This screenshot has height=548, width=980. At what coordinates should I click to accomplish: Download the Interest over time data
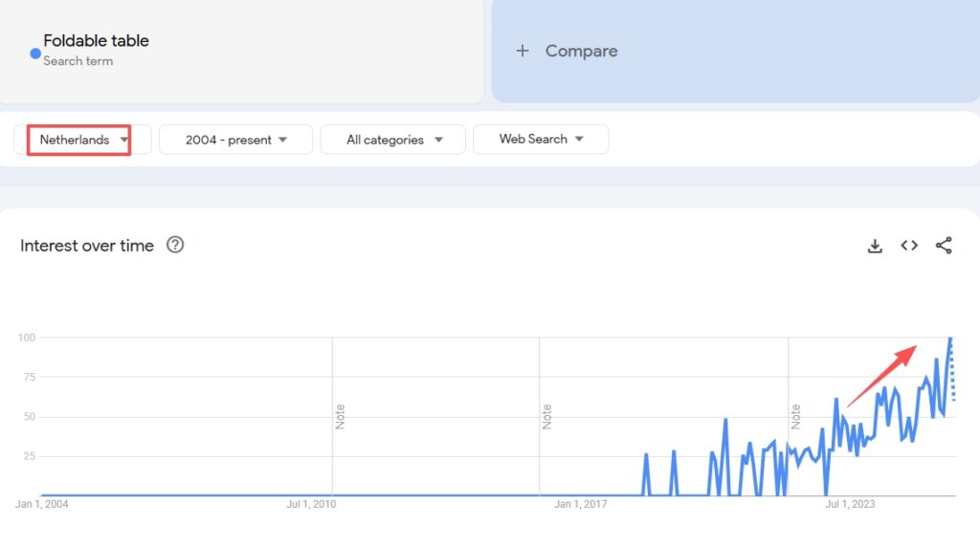(x=874, y=246)
